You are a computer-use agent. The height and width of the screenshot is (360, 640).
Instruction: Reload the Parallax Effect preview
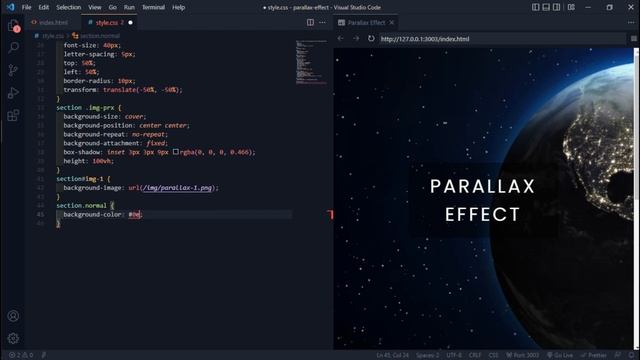pos(371,38)
